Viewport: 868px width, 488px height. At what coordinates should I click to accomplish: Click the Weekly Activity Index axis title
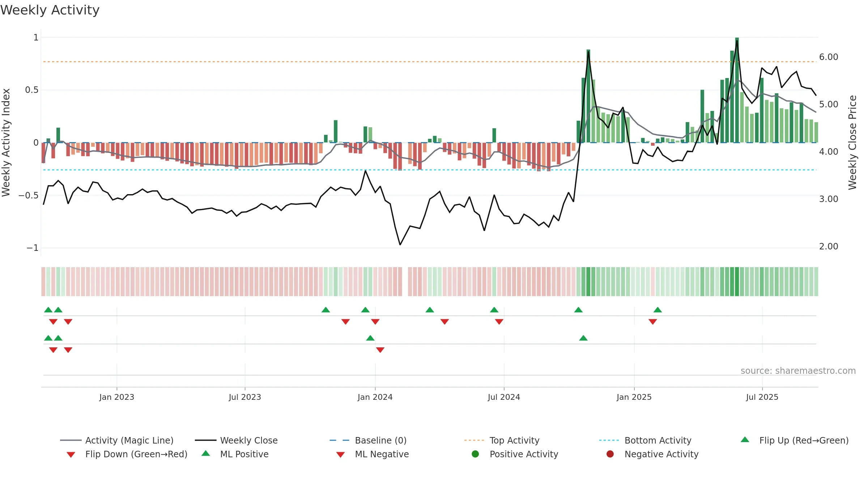click(6, 142)
